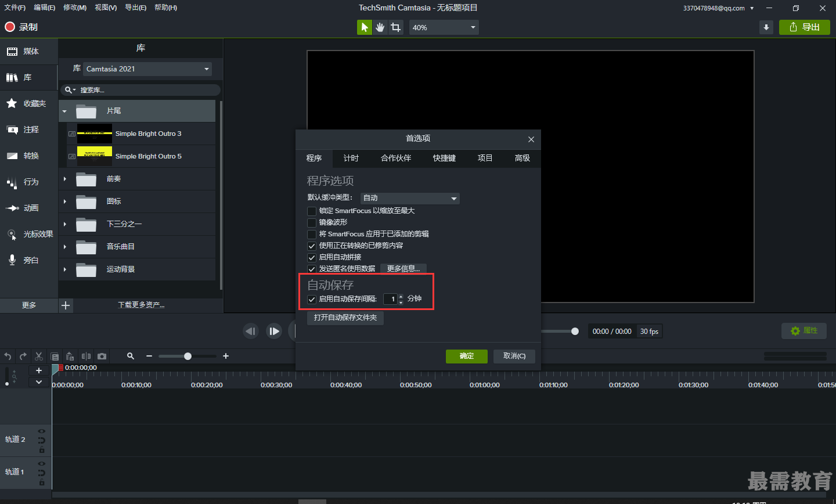836x504 pixels.
Task: Click the Paste icon on timeline toolbar
Action: (70, 356)
